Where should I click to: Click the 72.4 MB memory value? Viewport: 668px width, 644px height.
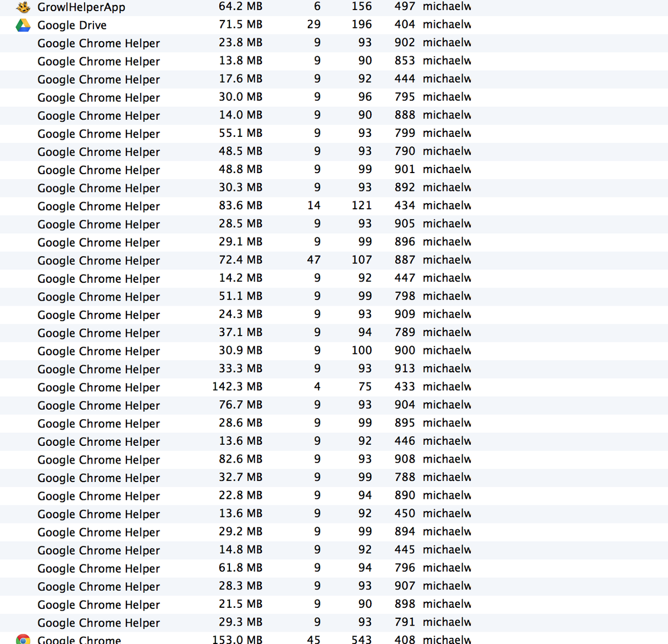(x=240, y=260)
